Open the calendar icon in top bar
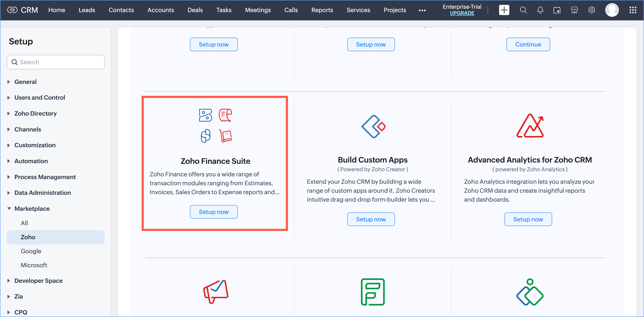Viewport: 644px width, 317px height. coord(557,10)
